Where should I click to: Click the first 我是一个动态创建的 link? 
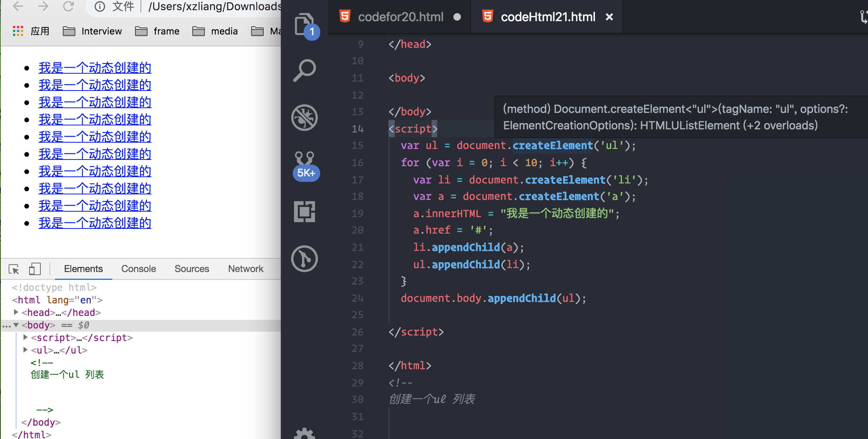pyautogui.click(x=95, y=68)
